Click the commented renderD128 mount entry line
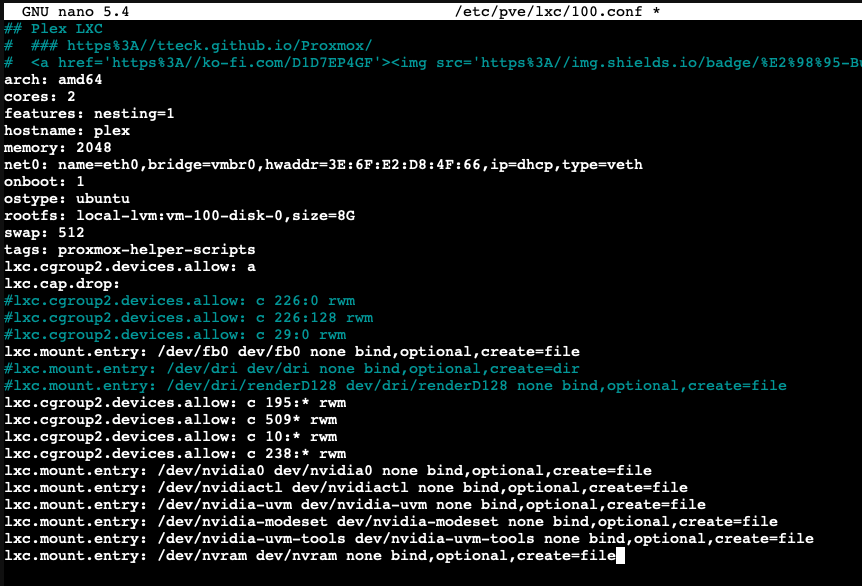 [x=395, y=385]
